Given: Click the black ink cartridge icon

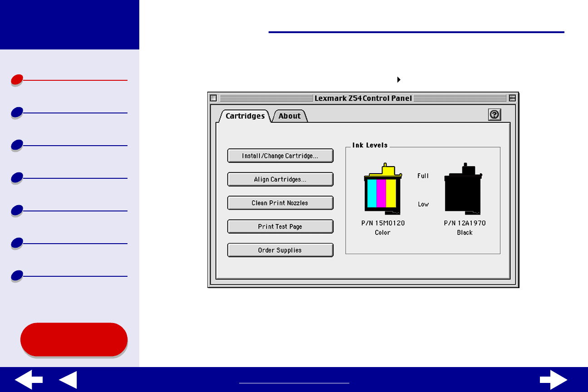Looking at the screenshot, I should pos(463,188).
